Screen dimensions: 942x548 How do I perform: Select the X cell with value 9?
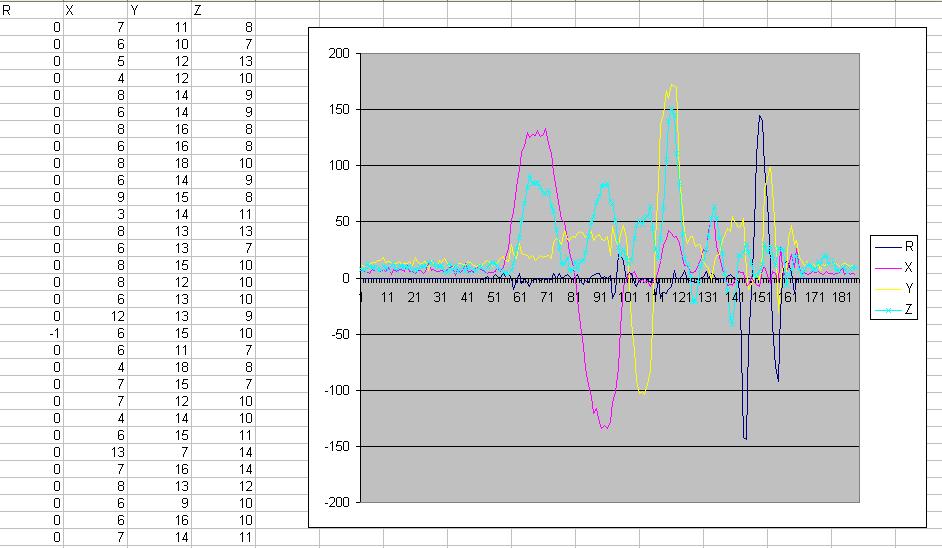(x=95, y=198)
